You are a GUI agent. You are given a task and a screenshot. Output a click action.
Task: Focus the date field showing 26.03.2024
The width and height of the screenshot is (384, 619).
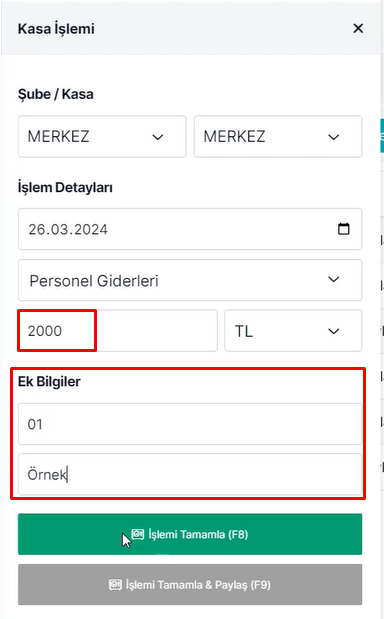tap(190, 229)
